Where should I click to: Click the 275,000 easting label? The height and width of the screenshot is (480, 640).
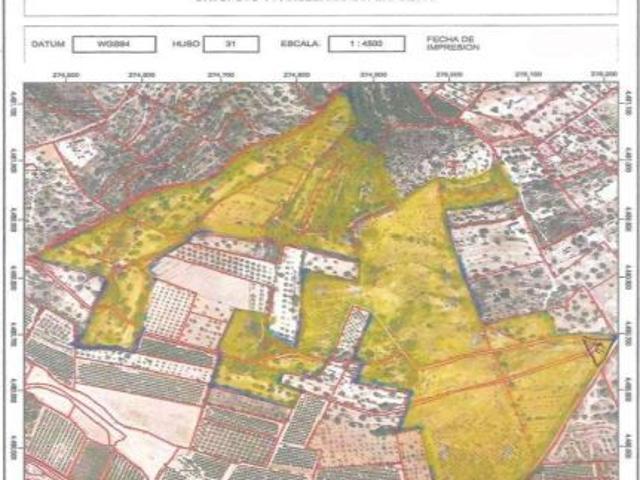tap(449, 75)
